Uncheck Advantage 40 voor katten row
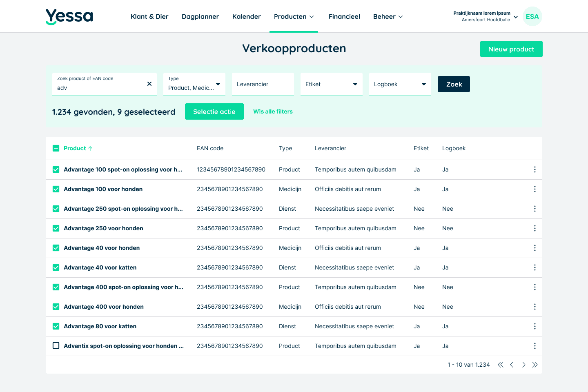The width and height of the screenshot is (588, 392). click(56, 267)
